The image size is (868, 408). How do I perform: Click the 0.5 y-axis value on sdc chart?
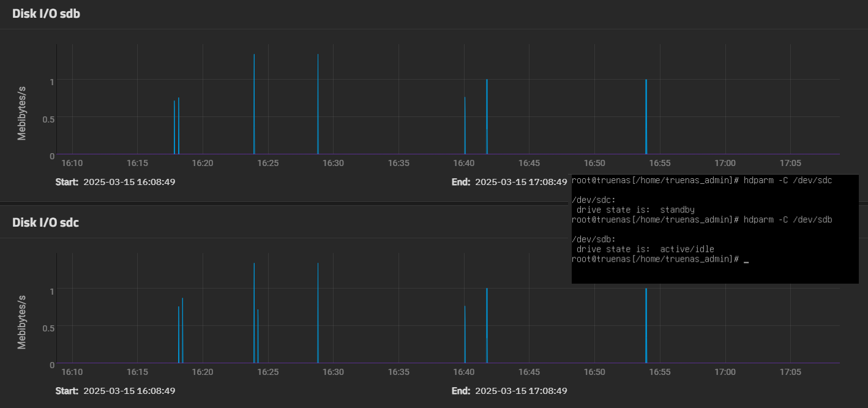pyautogui.click(x=48, y=328)
